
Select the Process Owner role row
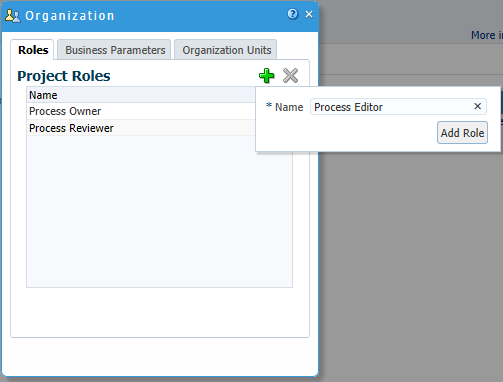[141, 111]
